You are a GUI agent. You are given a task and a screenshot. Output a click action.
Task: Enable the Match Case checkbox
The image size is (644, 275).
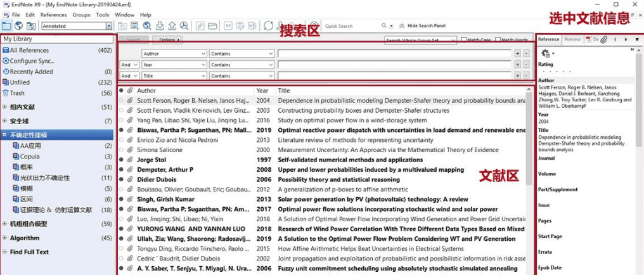click(x=464, y=40)
